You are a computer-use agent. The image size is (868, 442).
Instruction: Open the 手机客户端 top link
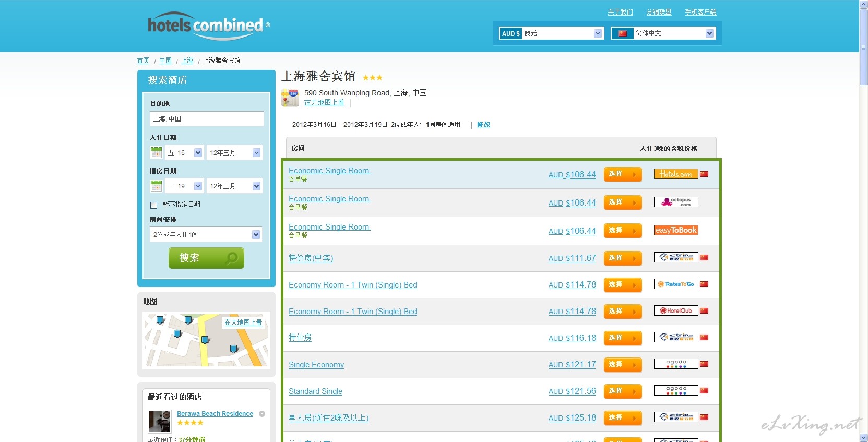pyautogui.click(x=700, y=12)
